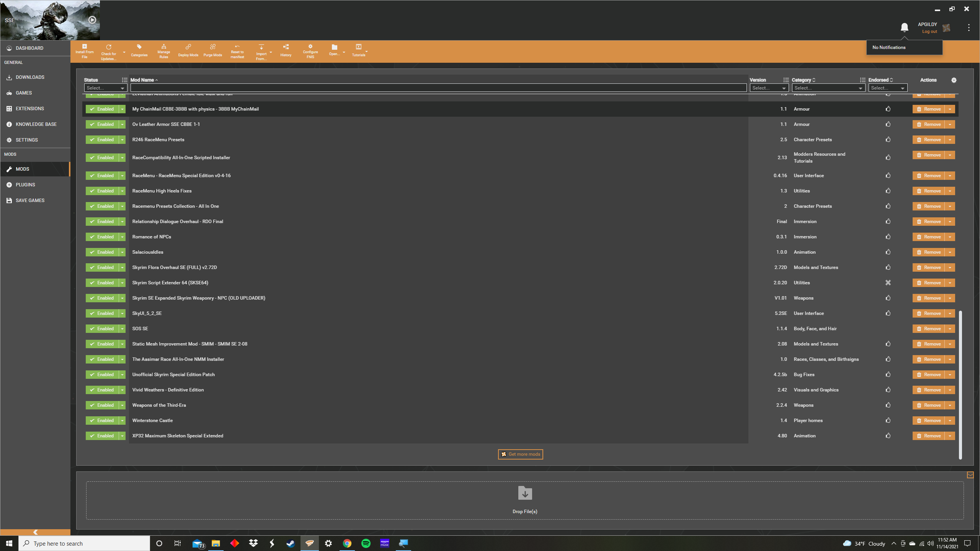Open the Extensions page
The image size is (980, 551).
coord(35,108)
